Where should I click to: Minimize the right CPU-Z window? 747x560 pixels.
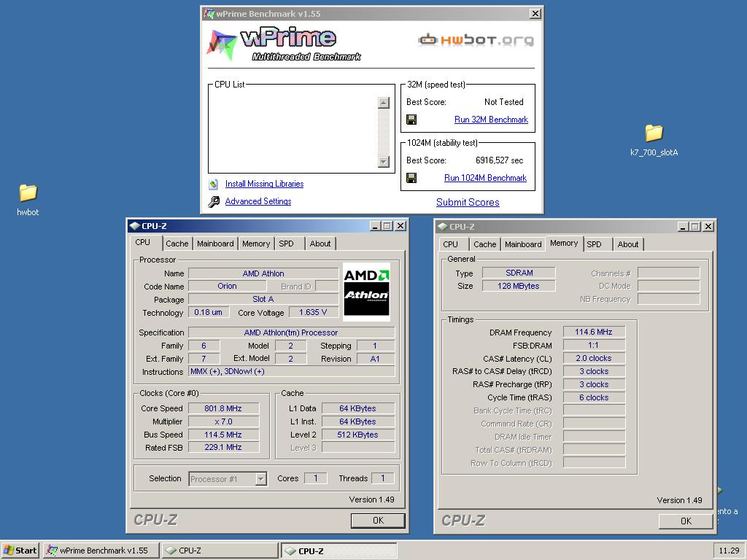click(683, 227)
